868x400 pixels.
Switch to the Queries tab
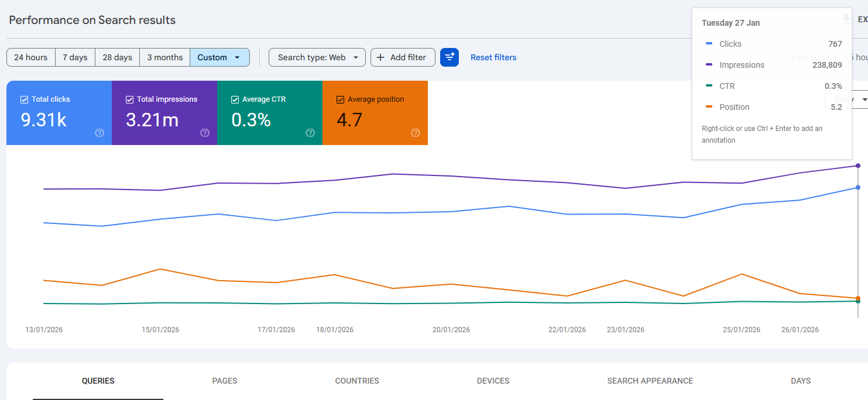(x=98, y=381)
